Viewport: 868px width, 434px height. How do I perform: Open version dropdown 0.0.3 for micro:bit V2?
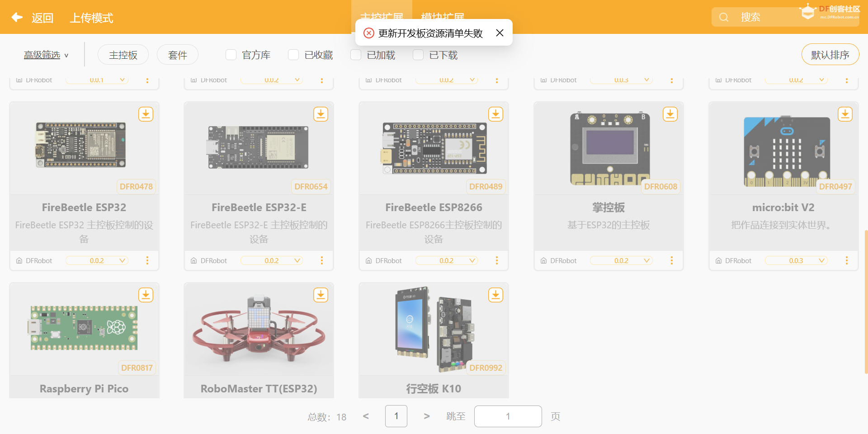pyautogui.click(x=796, y=260)
